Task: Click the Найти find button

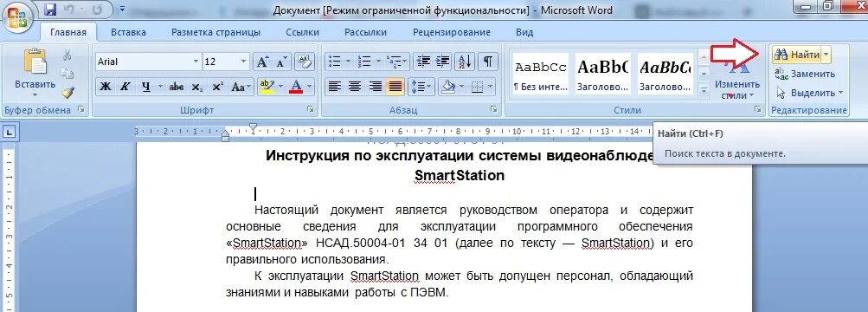Action: tap(796, 55)
